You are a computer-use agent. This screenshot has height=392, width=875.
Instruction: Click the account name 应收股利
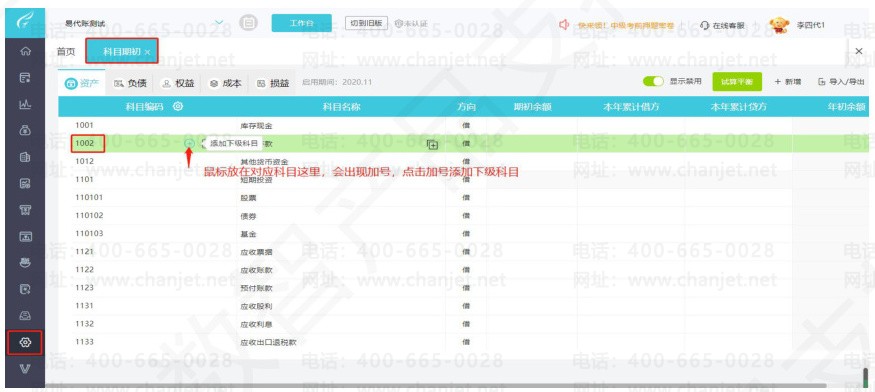256,307
